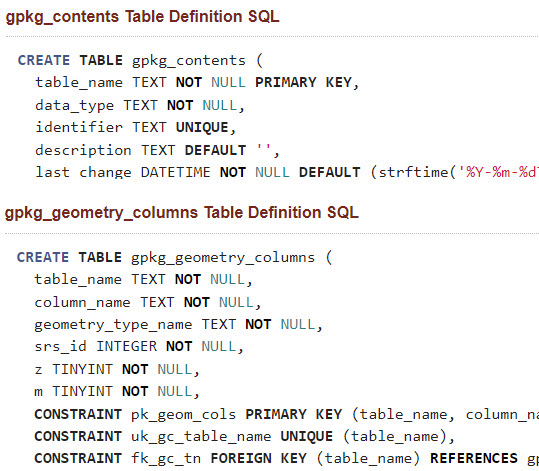539x471 pixels.
Task: Click the 'CONSTRAINT uk_gc_table_name UNIQUE' line
Action: tap(245, 437)
